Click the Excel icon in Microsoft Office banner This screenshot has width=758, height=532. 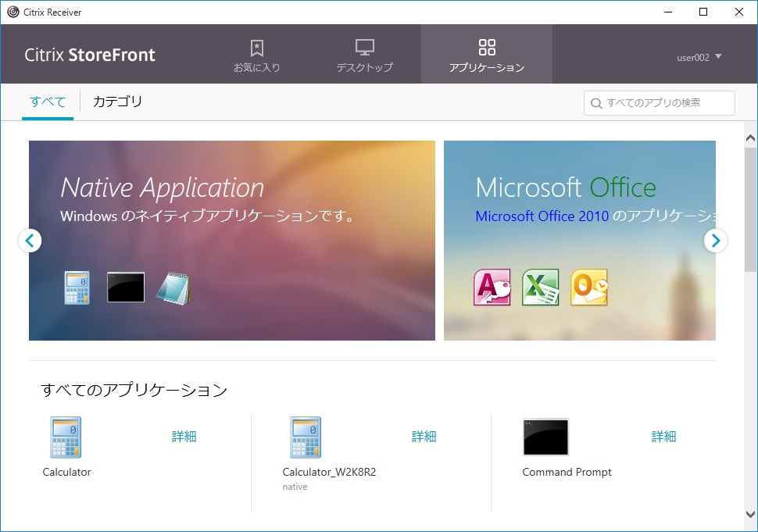[541, 287]
